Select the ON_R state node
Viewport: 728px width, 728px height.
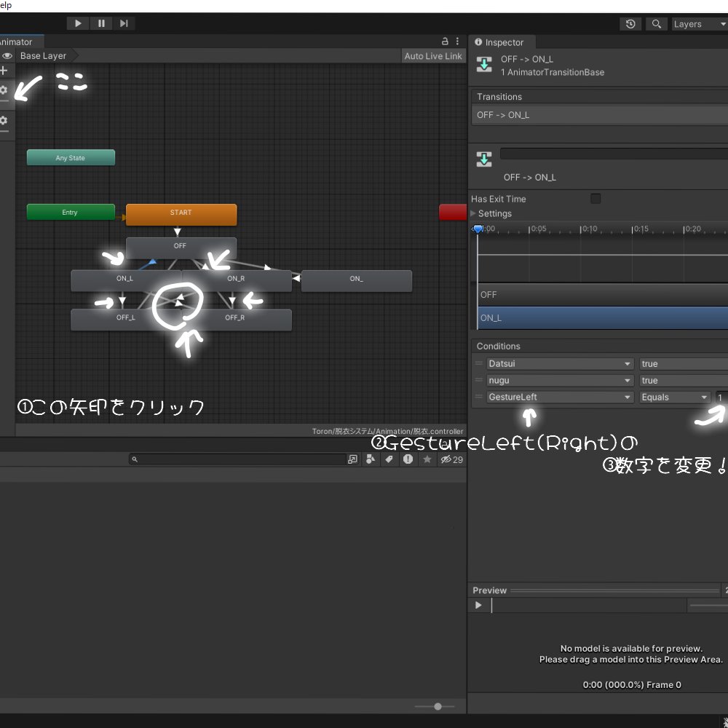click(x=237, y=280)
